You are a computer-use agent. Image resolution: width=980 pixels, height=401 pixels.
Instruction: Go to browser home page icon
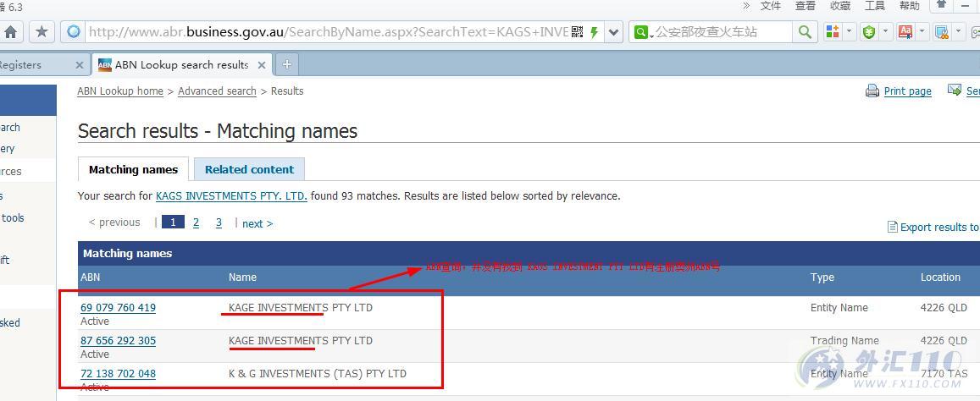coord(11,31)
